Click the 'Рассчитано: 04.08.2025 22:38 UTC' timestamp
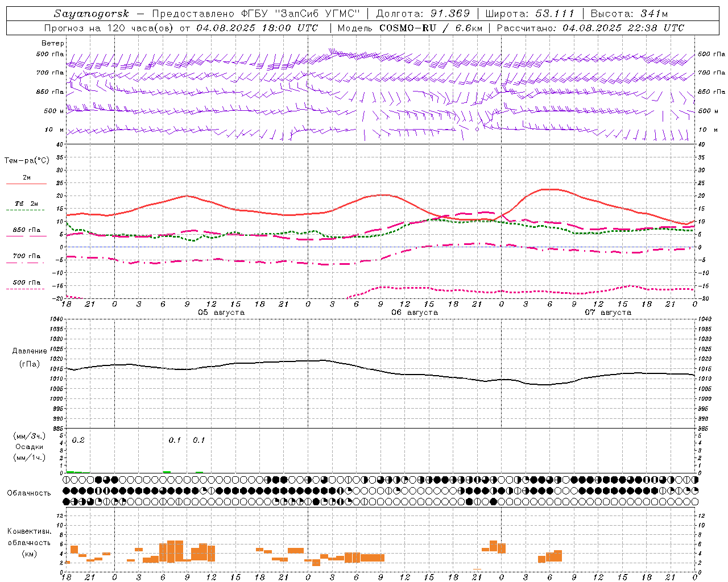The height and width of the screenshot is (582, 728). 590,28
